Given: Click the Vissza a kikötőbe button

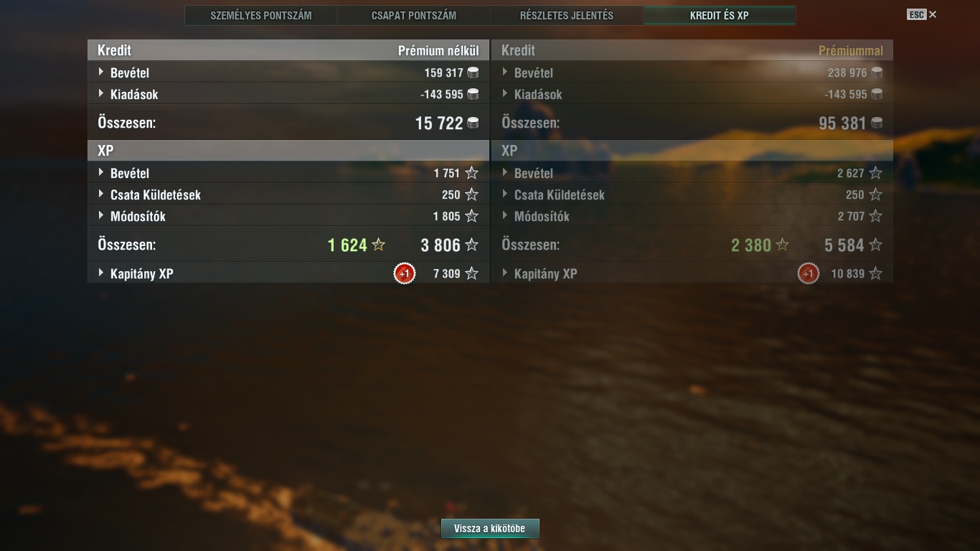Looking at the screenshot, I should [x=490, y=529].
